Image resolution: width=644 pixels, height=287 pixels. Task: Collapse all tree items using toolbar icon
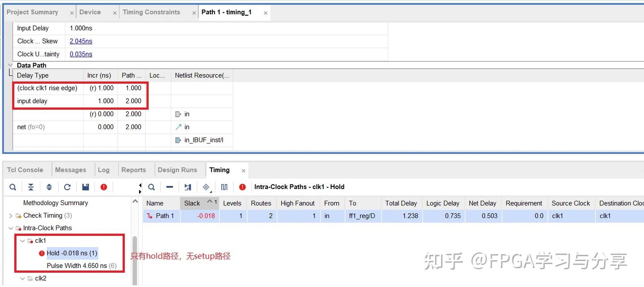click(x=30, y=187)
